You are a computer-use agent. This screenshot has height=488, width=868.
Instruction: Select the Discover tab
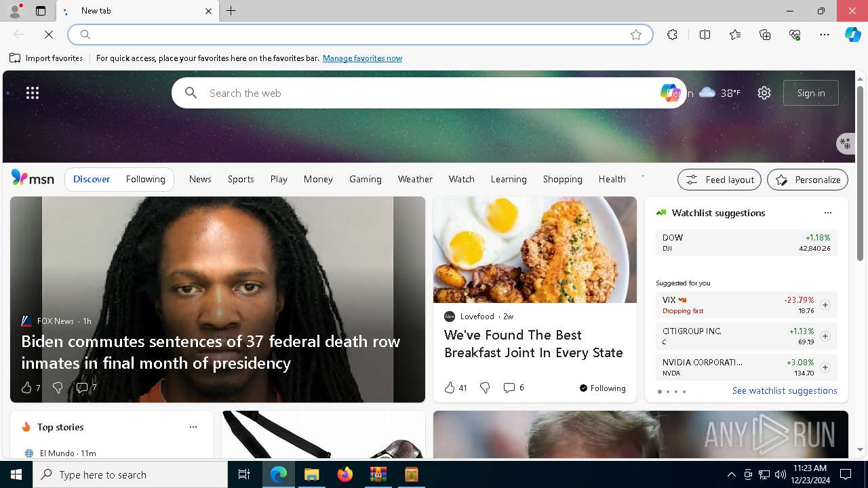(92, 179)
